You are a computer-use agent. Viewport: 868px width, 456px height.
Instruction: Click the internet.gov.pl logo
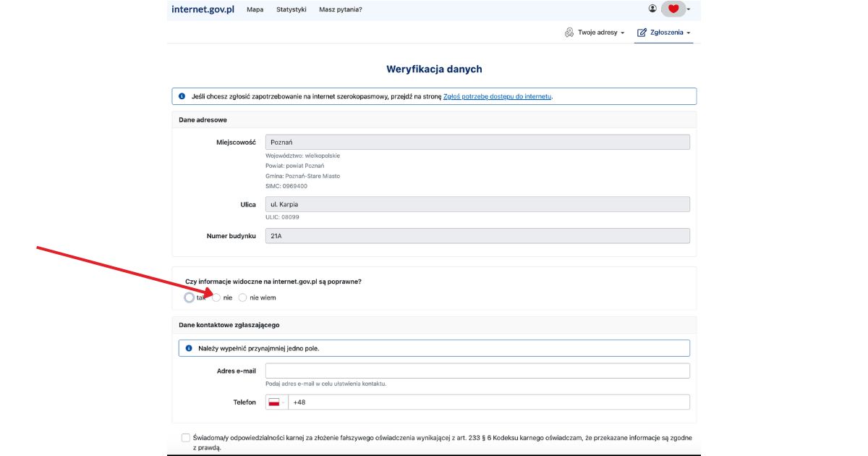(x=203, y=9)
